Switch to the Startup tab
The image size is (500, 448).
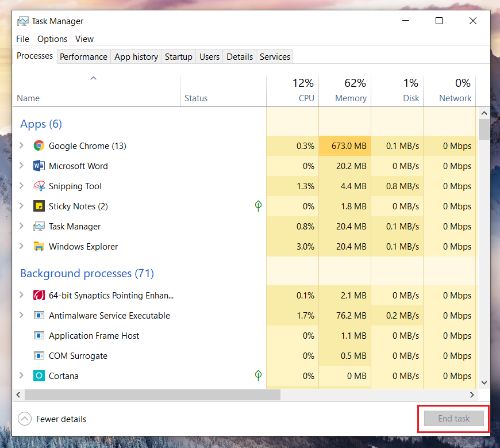click(x=179, y=57)
